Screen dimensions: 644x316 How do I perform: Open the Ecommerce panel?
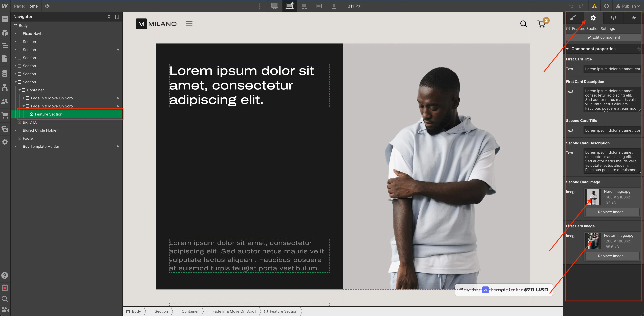pos(5,115)
